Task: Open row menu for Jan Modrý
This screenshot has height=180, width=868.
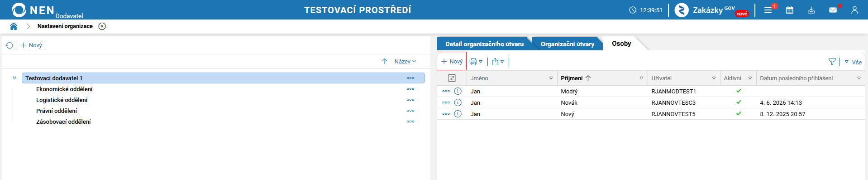Action: click(x=446, y=91)
